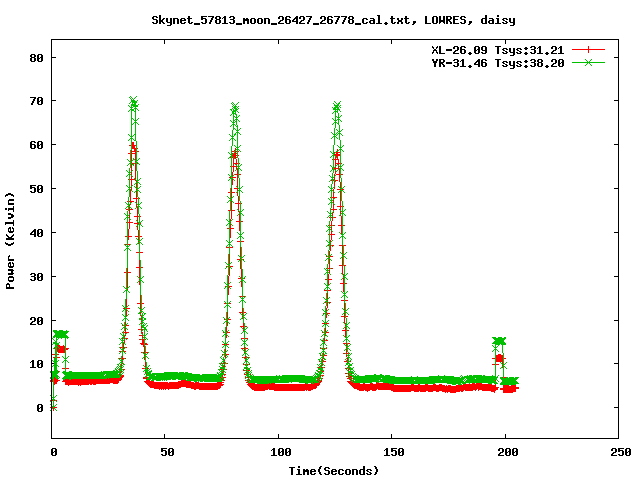This screenshot has width=640, height=480.
Task: Click the x-axis tick label 250
Action: tap(621, 452)
